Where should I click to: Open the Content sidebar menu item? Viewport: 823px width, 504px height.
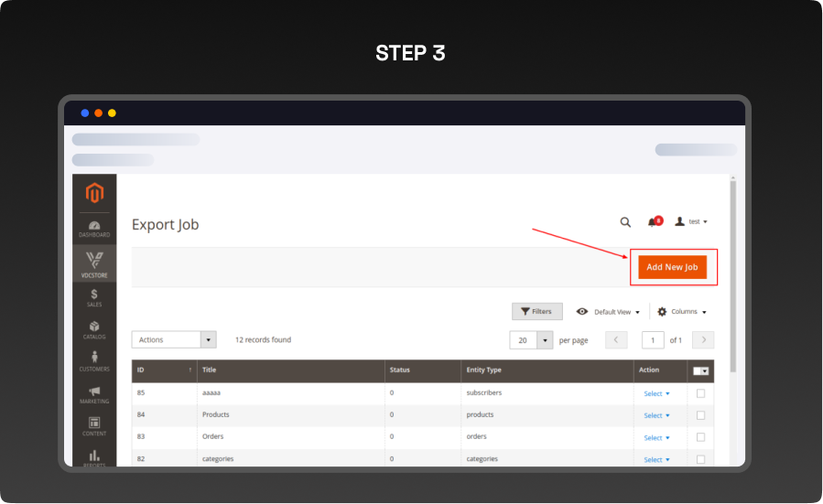[94, 426]
